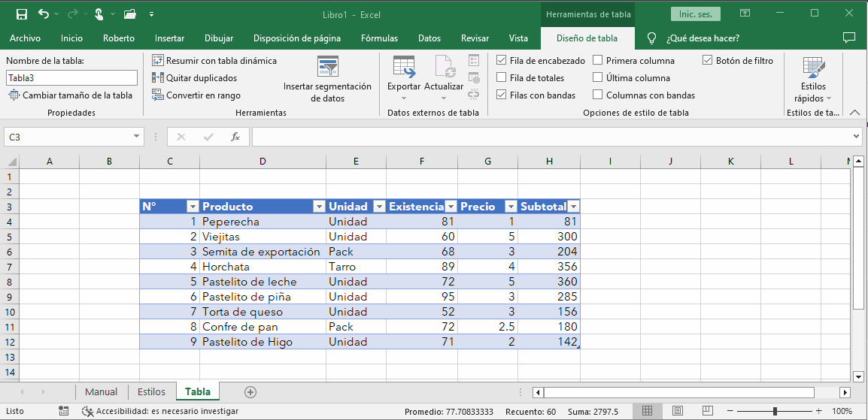The height and width of the screenshot is (420, 868).
Task: Click Quitar duplicados
Action: (x=194, y=78)
